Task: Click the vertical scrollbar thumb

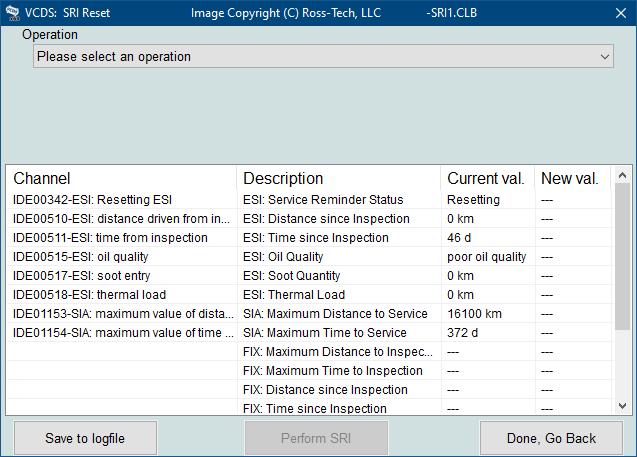Action: click(622, 257)
